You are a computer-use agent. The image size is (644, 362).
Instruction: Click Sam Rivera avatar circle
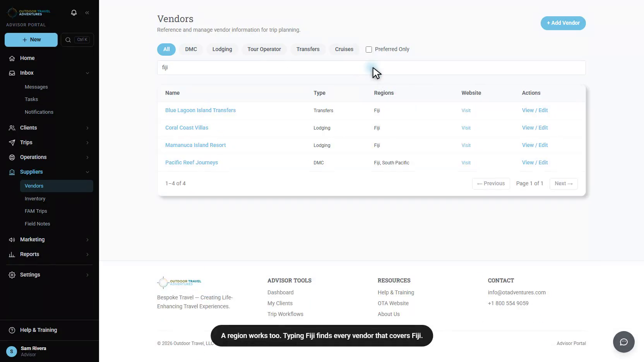tap(12, 351)
